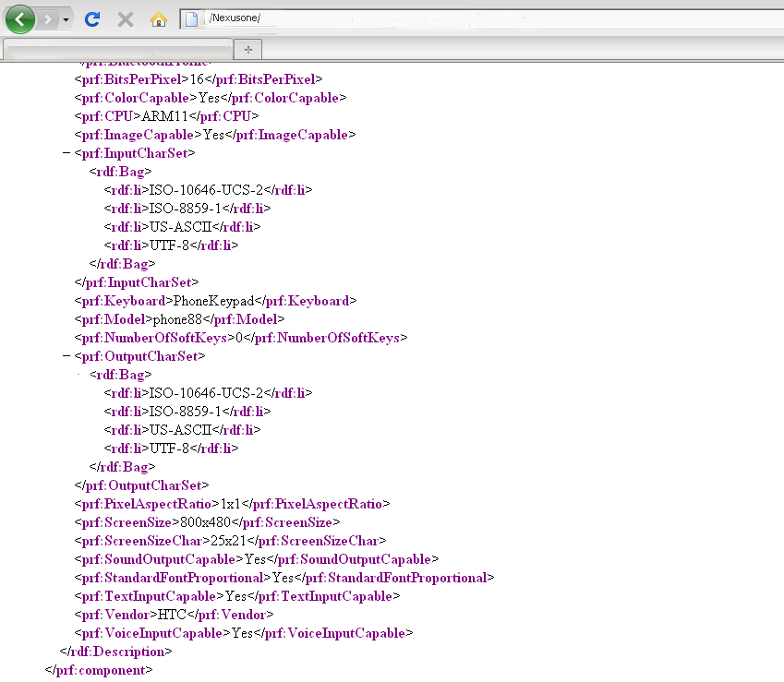Click ISO-8859-1 entry under InputCharSet
Image resolution: width=784 pixels, height=682 pixels.
pyautogui.click(x=186, y=209)
